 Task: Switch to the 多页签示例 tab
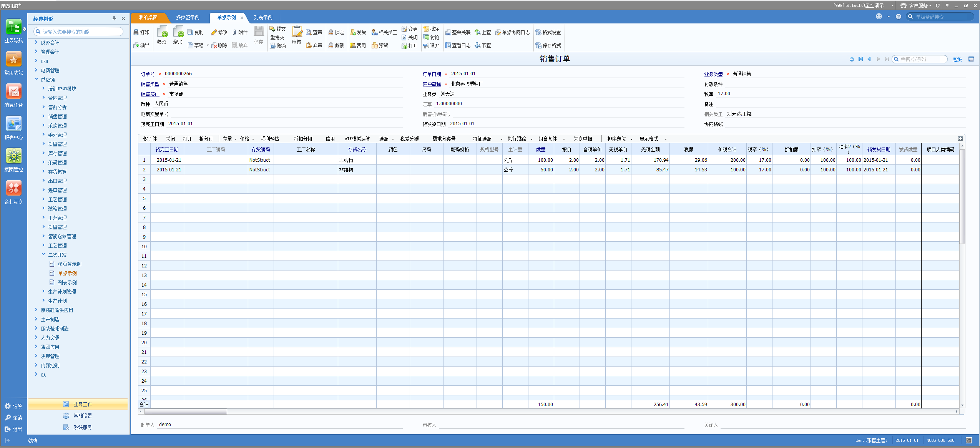pyautogui.click(x=188, y=17)
